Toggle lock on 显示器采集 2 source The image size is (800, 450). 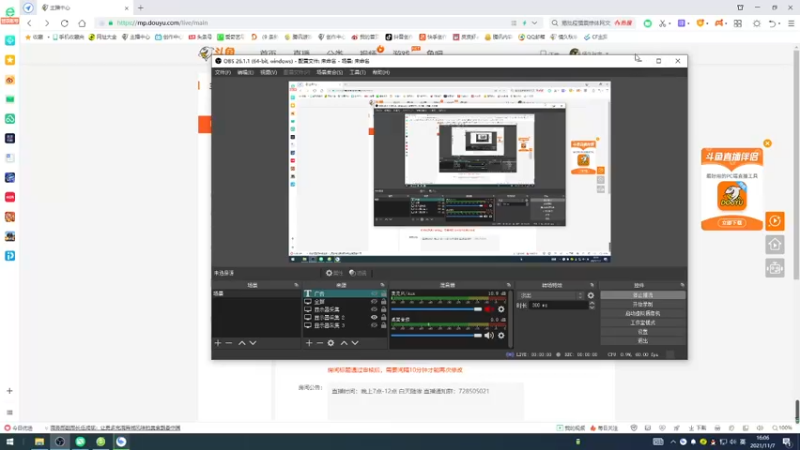tap(384, 317)
